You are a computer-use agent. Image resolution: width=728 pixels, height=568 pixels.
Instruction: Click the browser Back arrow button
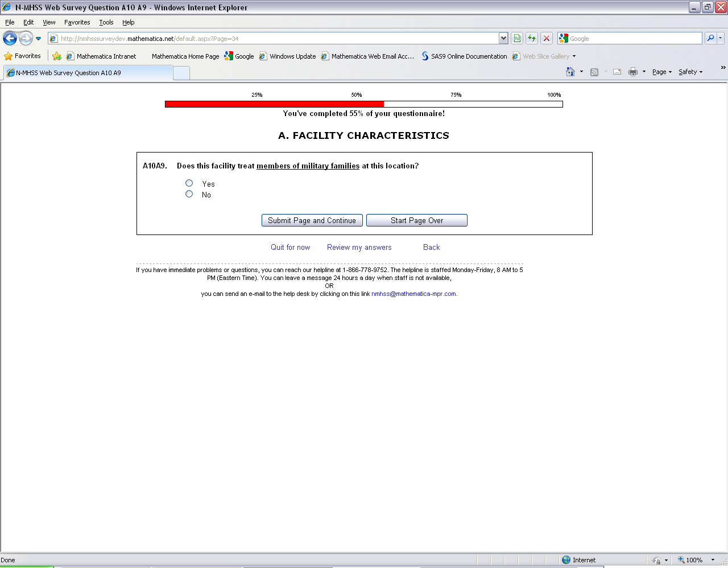point(10,38)
